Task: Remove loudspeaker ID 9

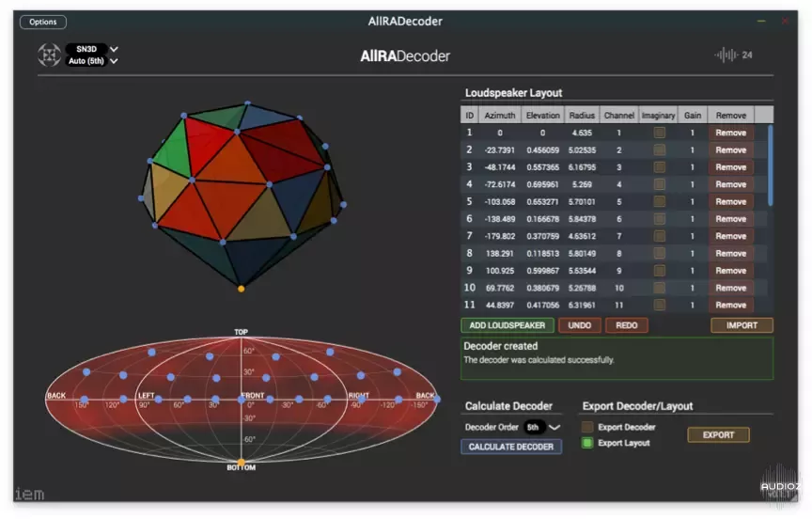Action: tap(730, 271)
